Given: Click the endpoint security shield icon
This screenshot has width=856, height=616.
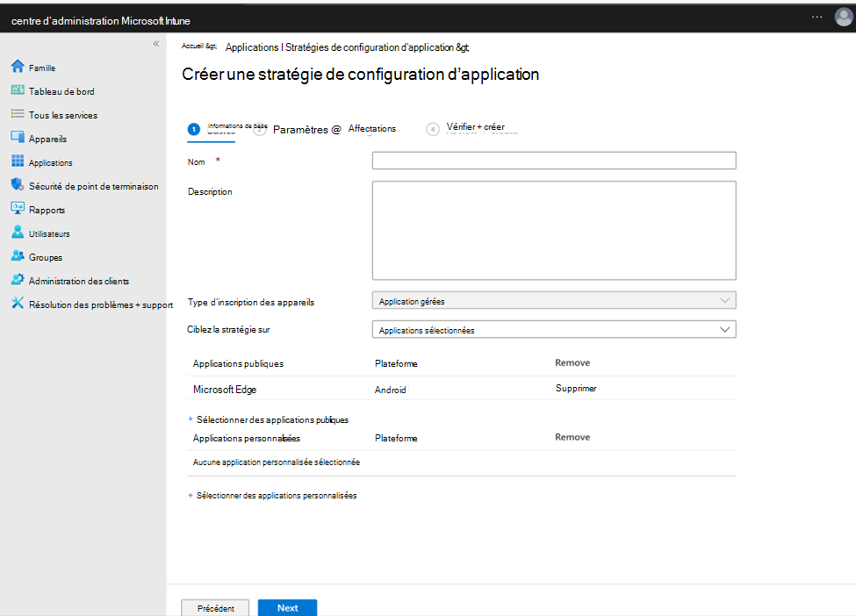Looking at the screenshot, I should (x=18, y=184).
